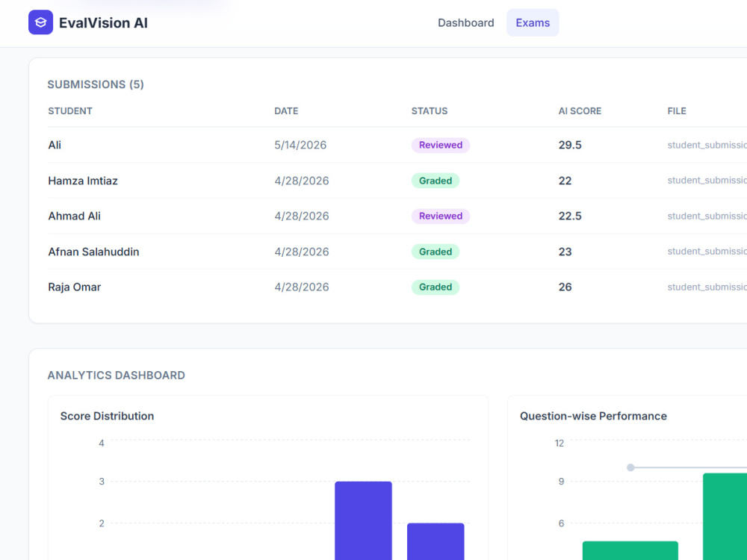Click the Reviewed badge for Ahmad Ali
Image resolution: width=747 pixels, height=560 pixels.
[x=441, y=216]
